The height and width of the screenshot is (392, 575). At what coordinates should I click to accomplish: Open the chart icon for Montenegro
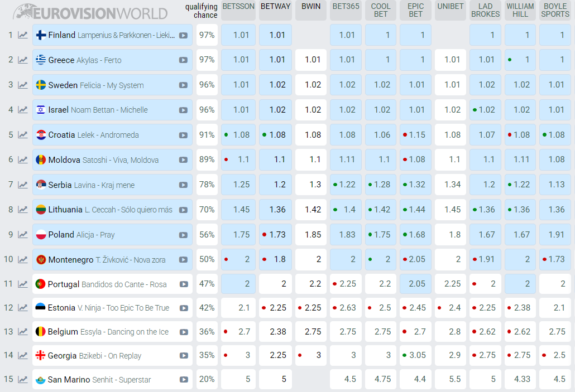(23, 259)
